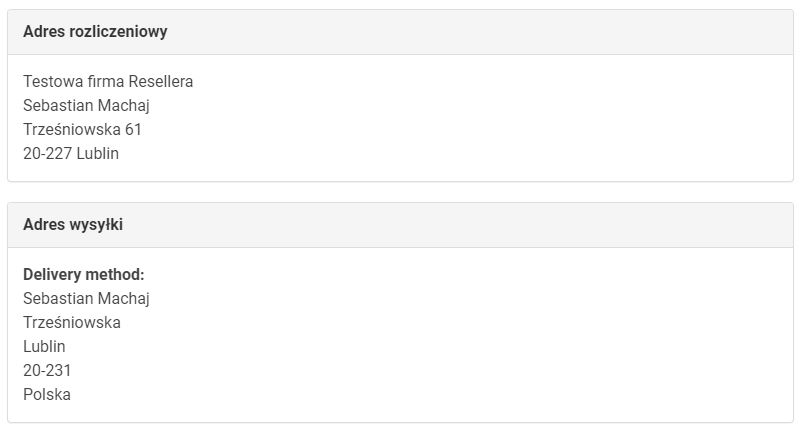Click "Sebastian Machaj" in the shipping address
The width and height of the screenshot is (804, 434).
pos(86,298)
